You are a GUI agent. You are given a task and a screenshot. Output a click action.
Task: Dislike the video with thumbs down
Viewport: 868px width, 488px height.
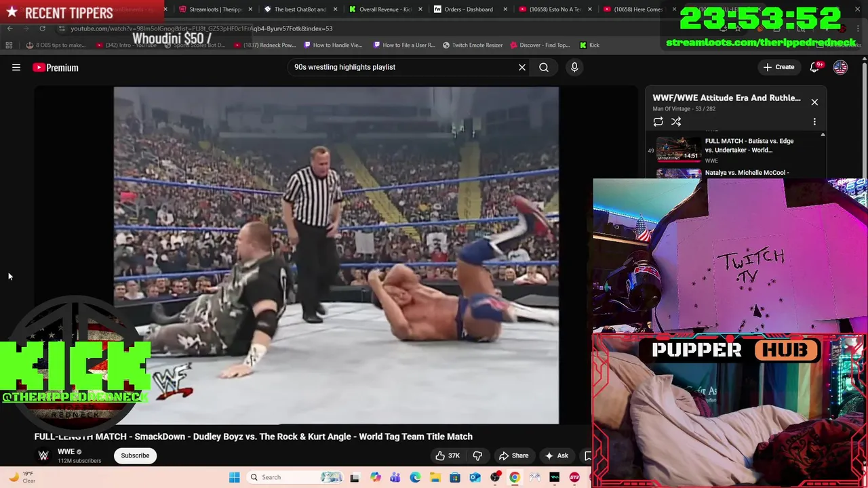(477, 455)
